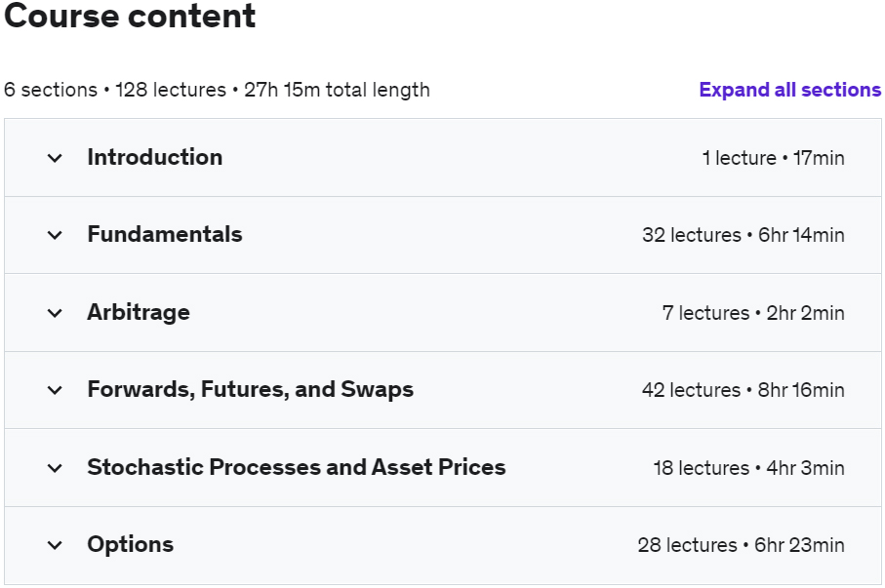Toggle the Arbitrage section arrow
885x588 pixels.
coord(55,313)
